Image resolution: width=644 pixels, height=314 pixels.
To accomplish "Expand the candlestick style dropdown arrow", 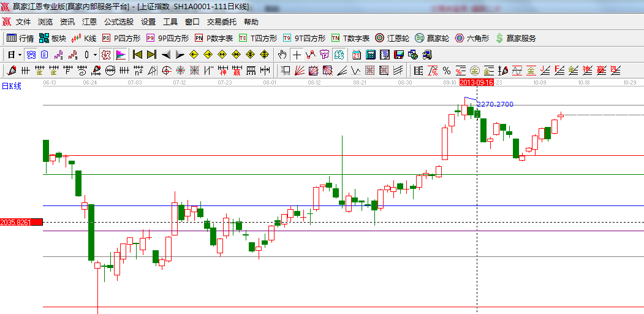I will 95,55.
